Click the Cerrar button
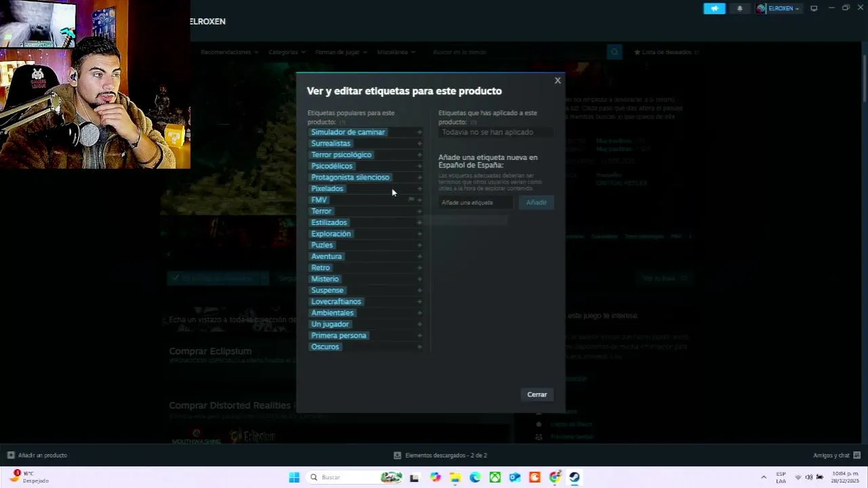 537,394
